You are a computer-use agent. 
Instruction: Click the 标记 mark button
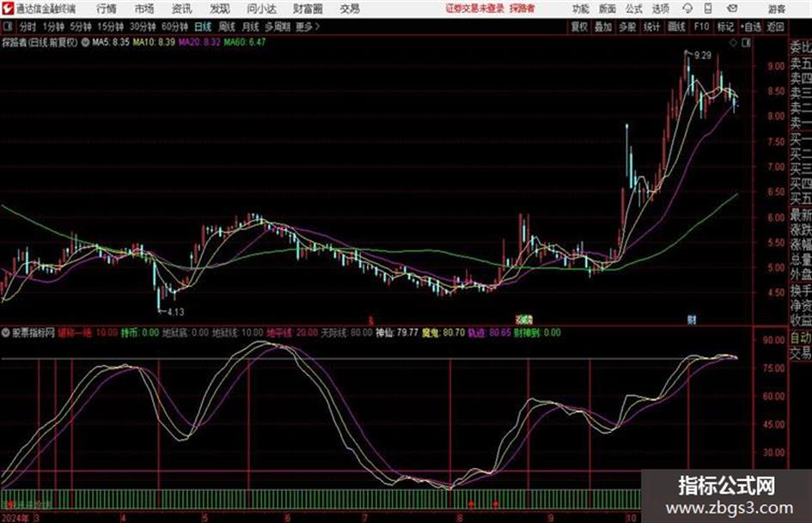pyautogui.click(x=725, y=27)
